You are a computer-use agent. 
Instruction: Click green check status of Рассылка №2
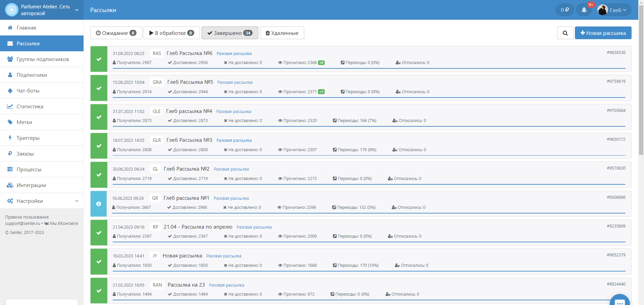click(x=99, y=175)
